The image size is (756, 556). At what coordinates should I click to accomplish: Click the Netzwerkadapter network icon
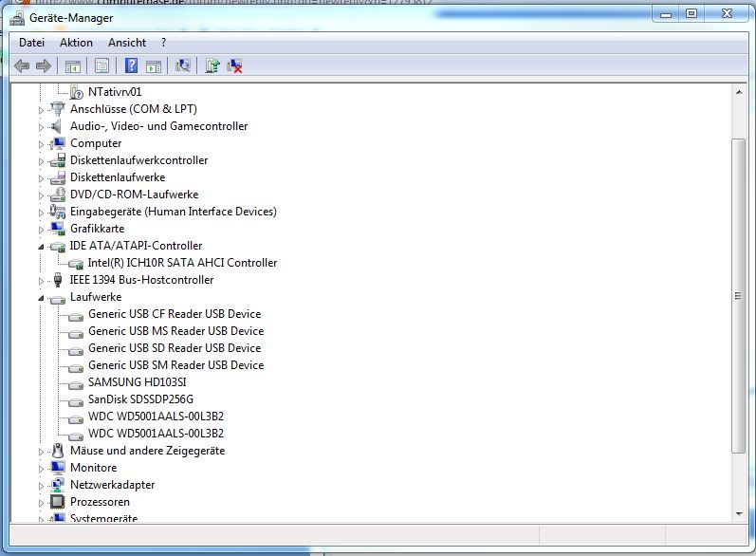click(x=58, y=485)
